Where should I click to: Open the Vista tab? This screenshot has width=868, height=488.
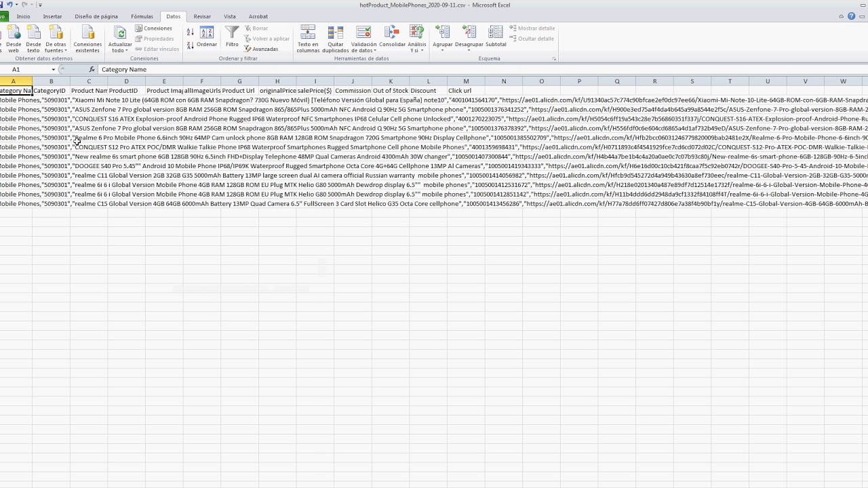(230, 16)
